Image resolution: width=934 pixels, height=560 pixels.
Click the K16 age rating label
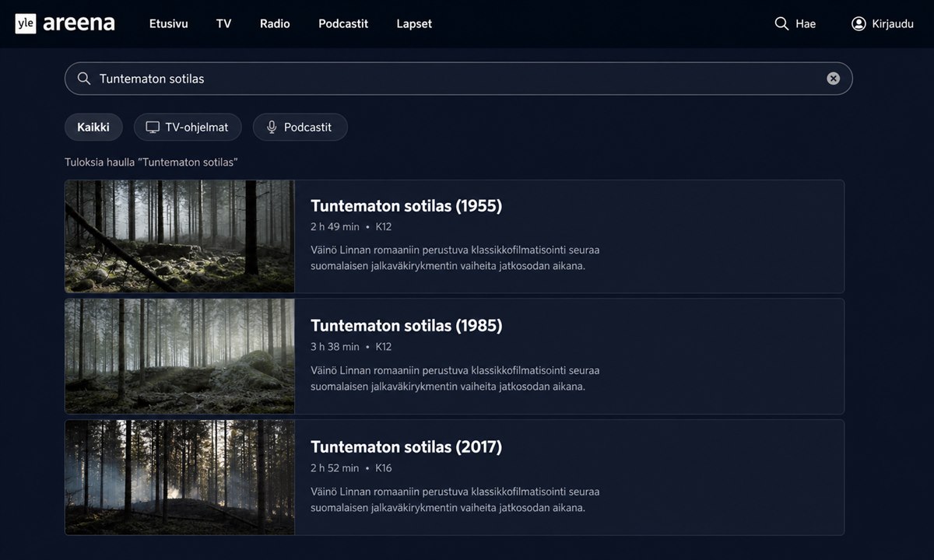(x=384, y=467)
